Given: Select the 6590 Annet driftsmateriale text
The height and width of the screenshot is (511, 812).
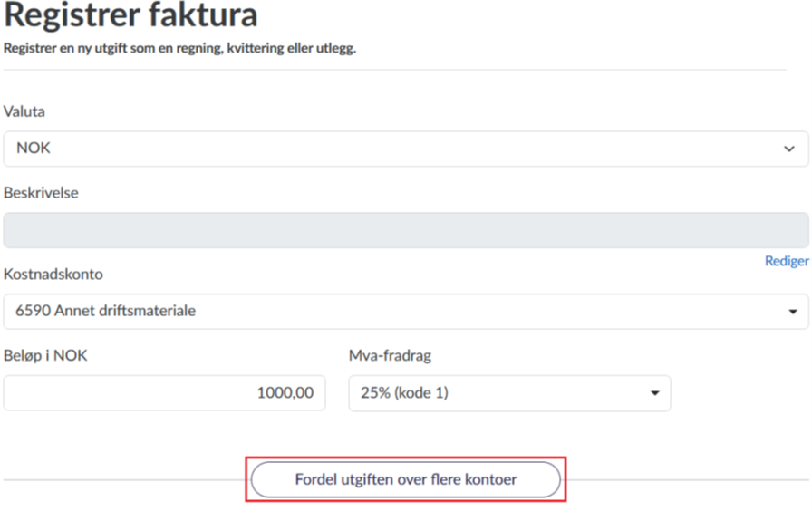Looking at the screenshot, I should click(106, 312).
